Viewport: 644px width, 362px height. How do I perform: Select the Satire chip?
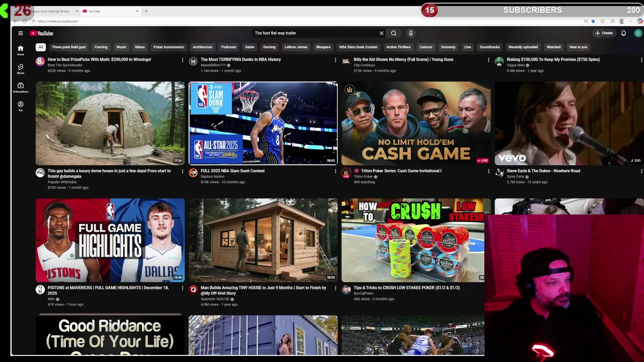click(x=250, y=47)
